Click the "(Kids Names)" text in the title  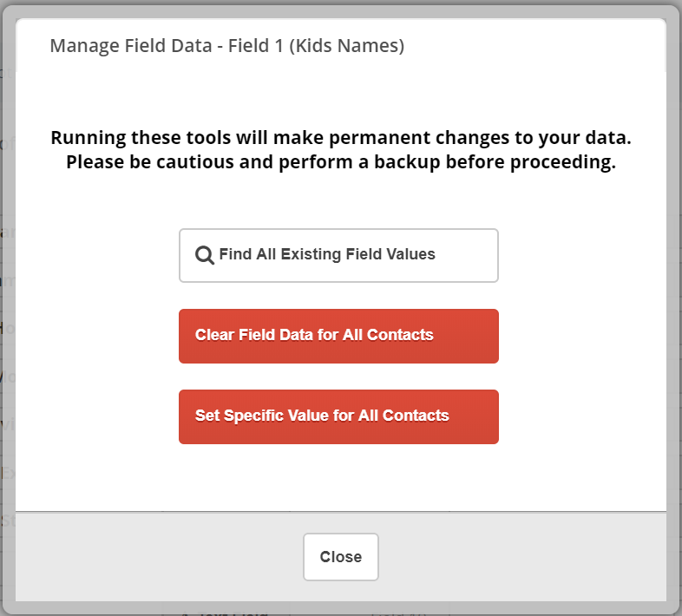click(347, 46)
